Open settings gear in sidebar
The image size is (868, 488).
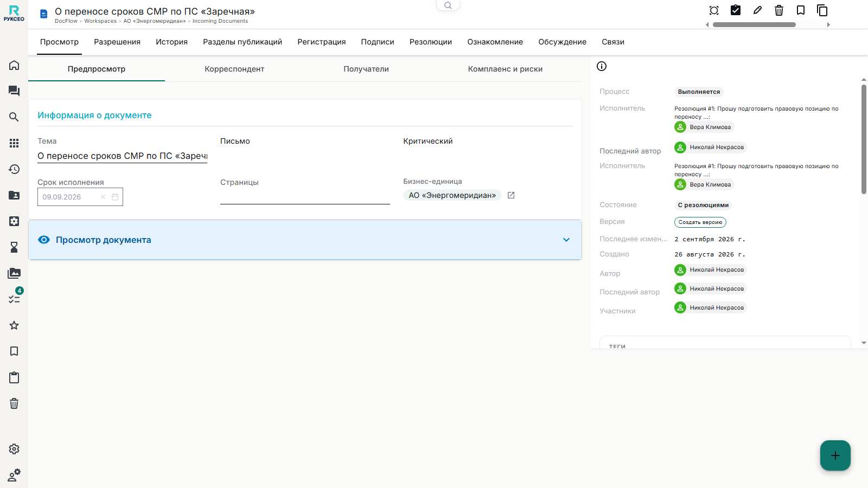tap(14, 449)
